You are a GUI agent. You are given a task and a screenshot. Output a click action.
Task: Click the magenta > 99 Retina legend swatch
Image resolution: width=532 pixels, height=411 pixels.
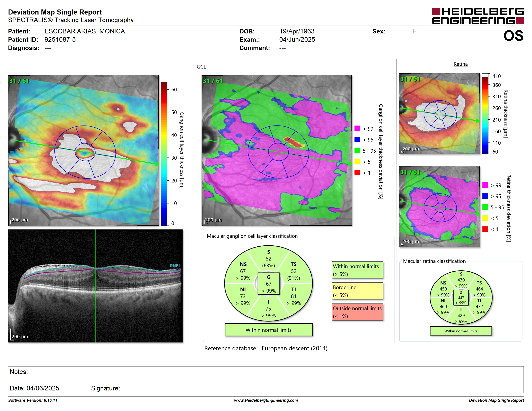click(x=485, y=185)
